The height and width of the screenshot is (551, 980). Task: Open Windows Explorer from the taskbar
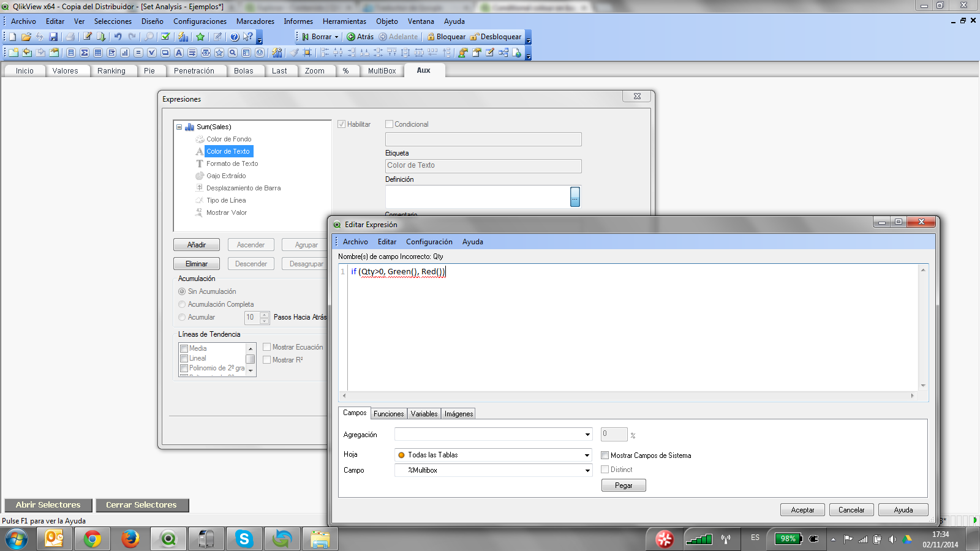point(320,539)
